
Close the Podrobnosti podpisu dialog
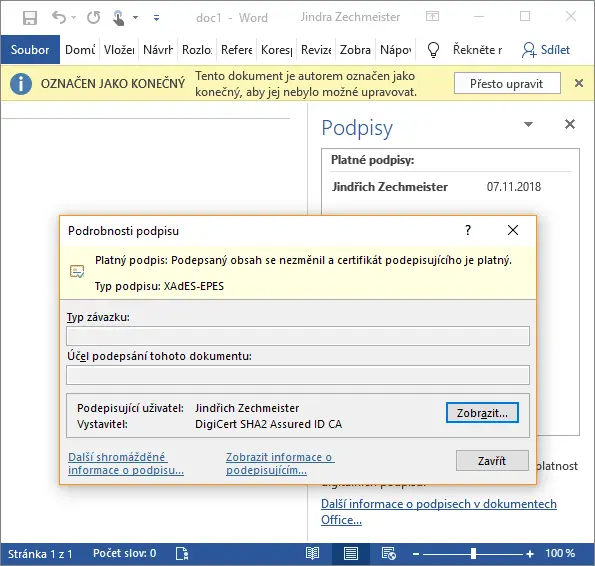[513, 230]
